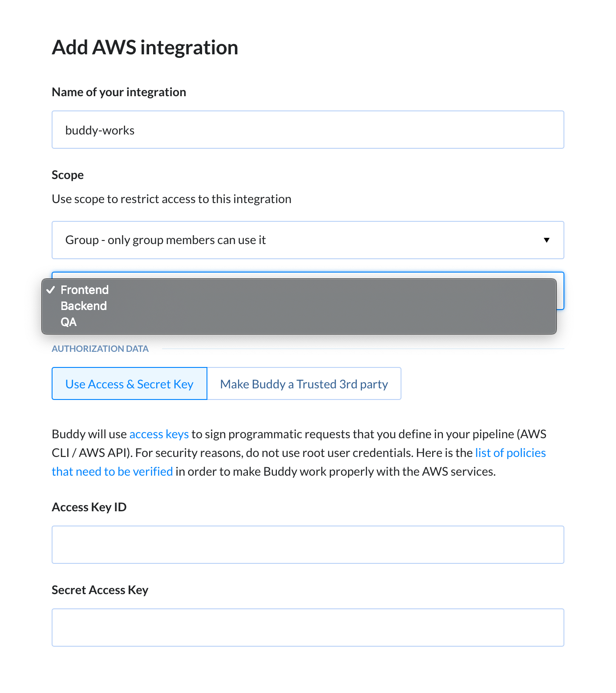Click the Secret Access Key label
616x693 pixels.
100,590
